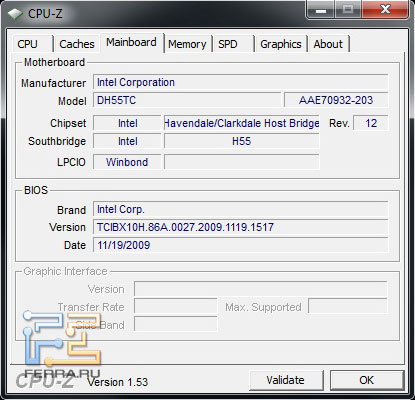Click the BIOS group heading
415x400 pixels.
[36, 190]
